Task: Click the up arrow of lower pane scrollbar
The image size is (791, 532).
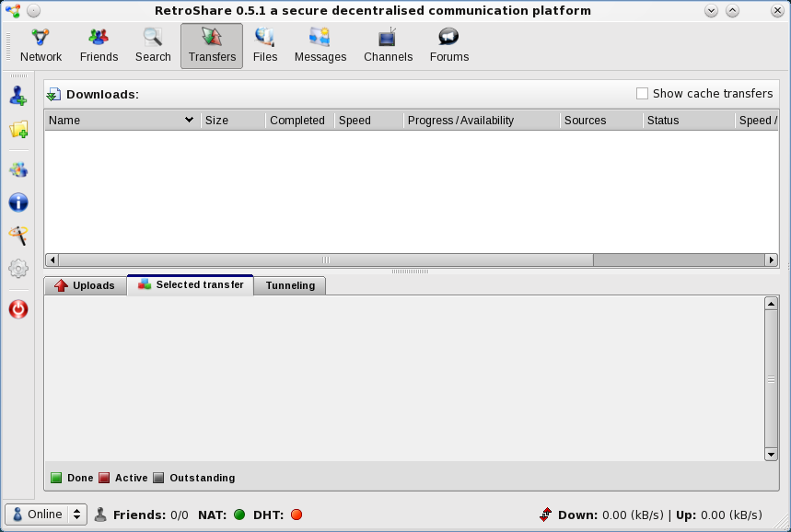Action: click(x=771, y=304)
